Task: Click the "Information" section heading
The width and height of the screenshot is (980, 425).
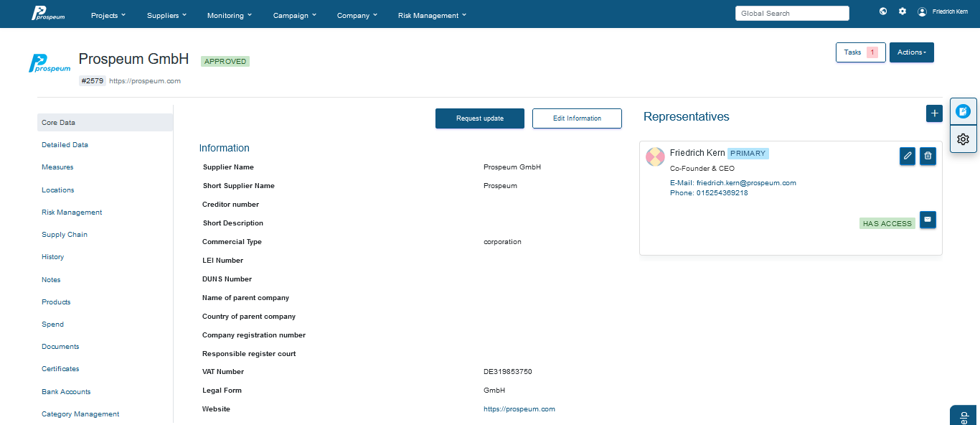Action: (x=225, y=148)
